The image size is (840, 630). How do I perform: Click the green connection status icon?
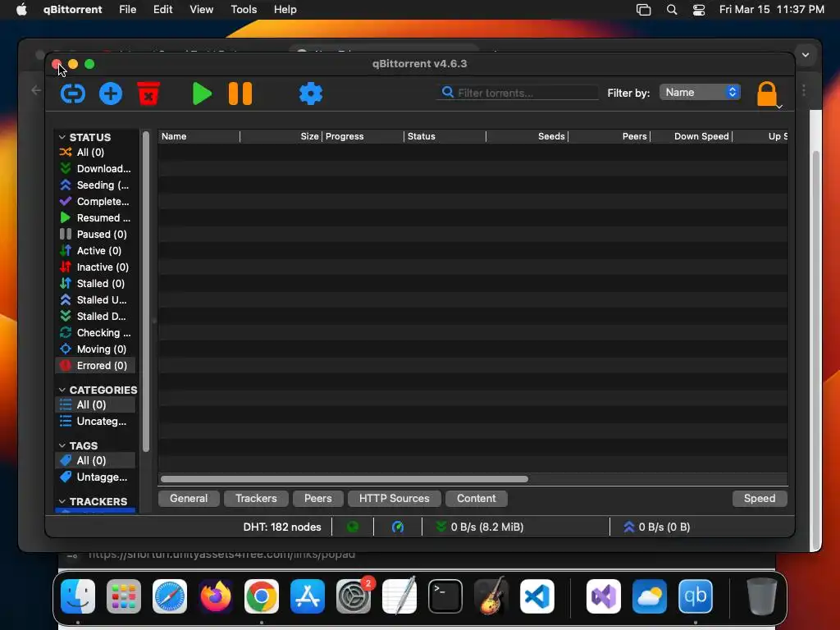(353, 527)
